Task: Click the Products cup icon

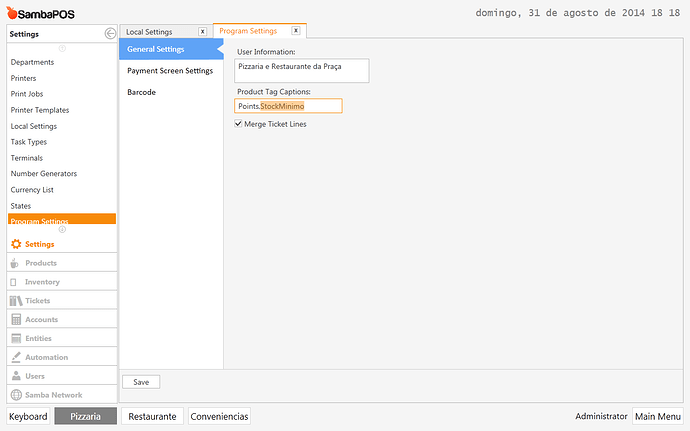Action: pyautogui.click(x=15, y=263)
